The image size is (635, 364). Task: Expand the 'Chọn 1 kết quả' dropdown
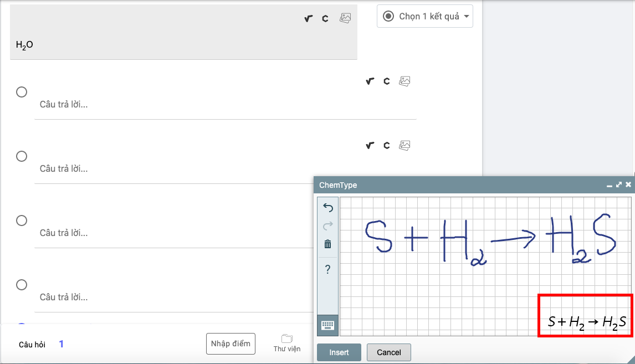[x=425, y=17]
